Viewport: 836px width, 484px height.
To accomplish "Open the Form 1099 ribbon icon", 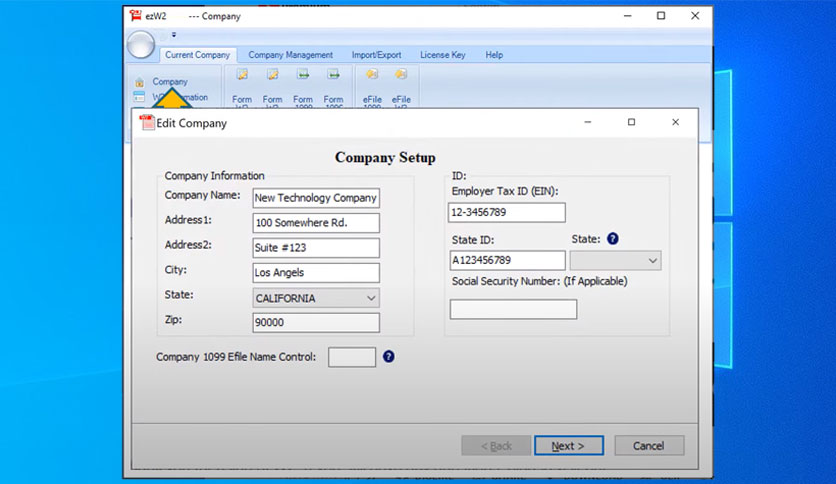I will click(303, 75).
